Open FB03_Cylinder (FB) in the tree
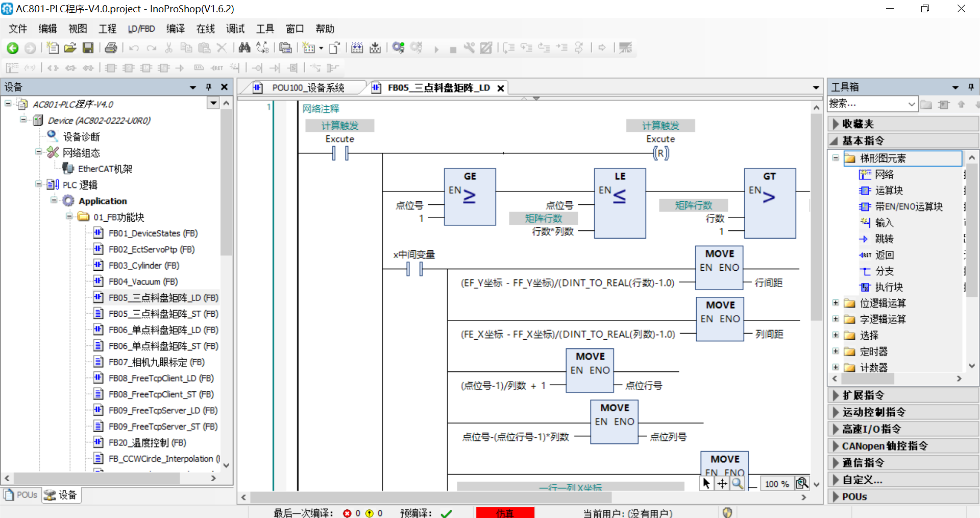The height and width of the screenshot is (518, 980). point(144,265)
